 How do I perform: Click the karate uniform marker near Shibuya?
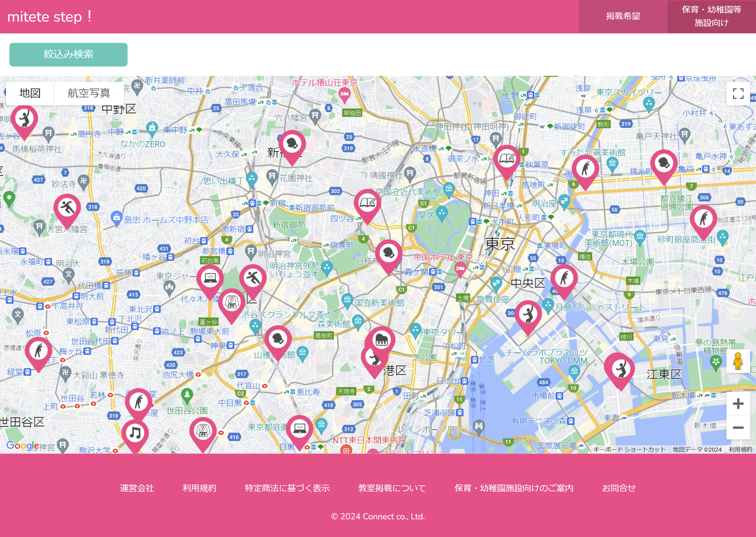click(232, 302)
